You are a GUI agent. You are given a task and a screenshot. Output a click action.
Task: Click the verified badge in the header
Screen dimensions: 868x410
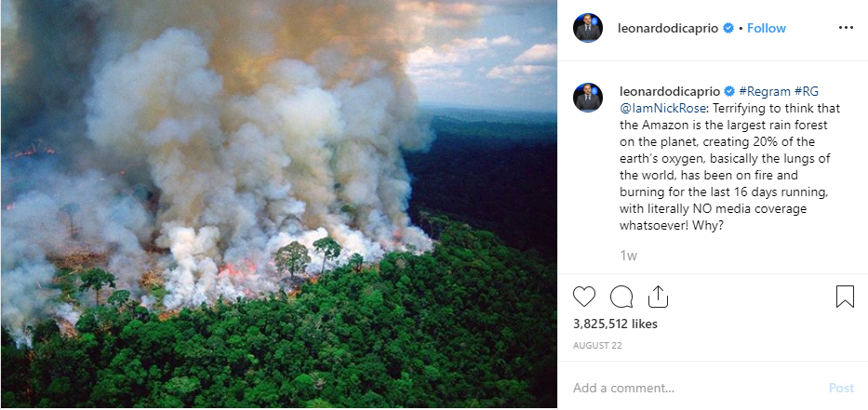[728, 28]
